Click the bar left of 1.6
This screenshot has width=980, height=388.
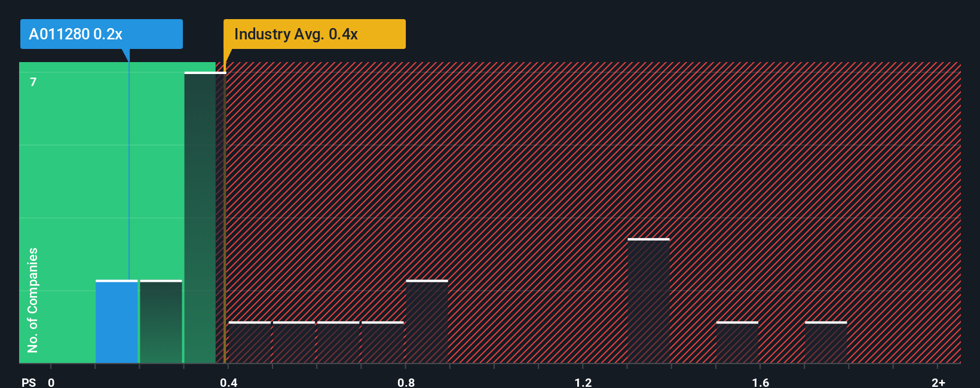(737, 343)
